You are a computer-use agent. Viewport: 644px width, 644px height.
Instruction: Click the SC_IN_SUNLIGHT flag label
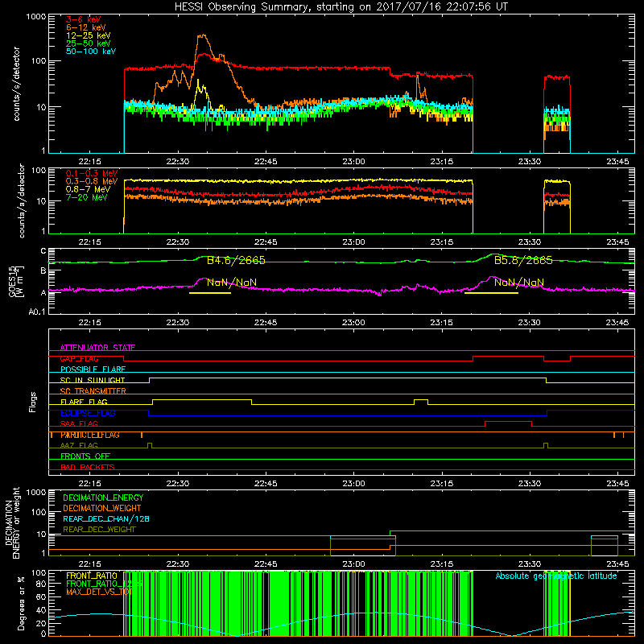click(93, 380)
